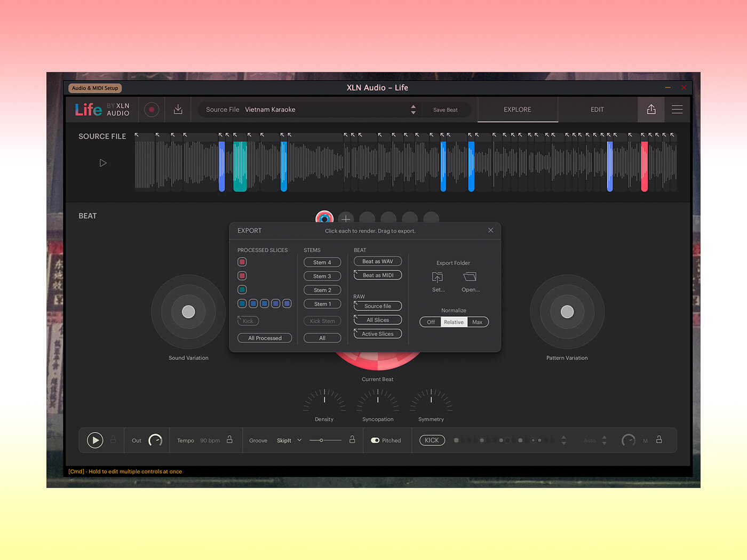Toggle the tempo lock icon
The image size is (747, 560).
[x=229, y=439]
